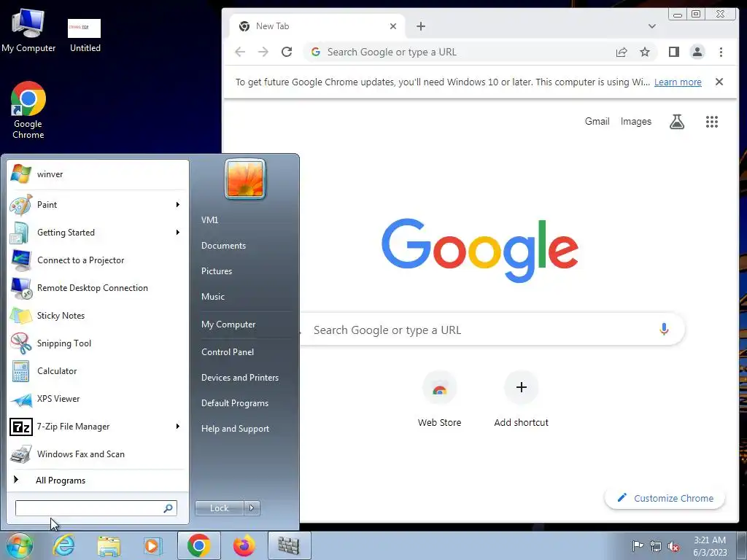This screenshot has height=560, width=747.
Task: Expand 7-Zip File Manager submenu arrow
Action: click(x=178, y=426)
